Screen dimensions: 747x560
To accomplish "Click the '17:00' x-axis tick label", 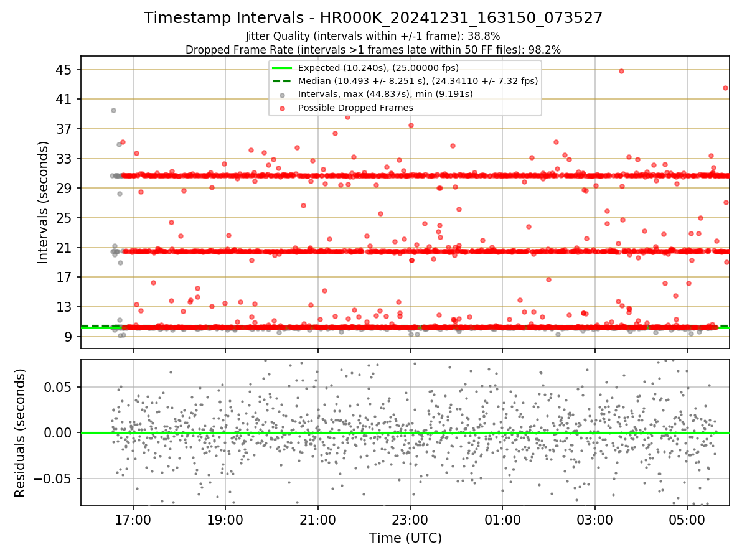I will click(133, 519).
